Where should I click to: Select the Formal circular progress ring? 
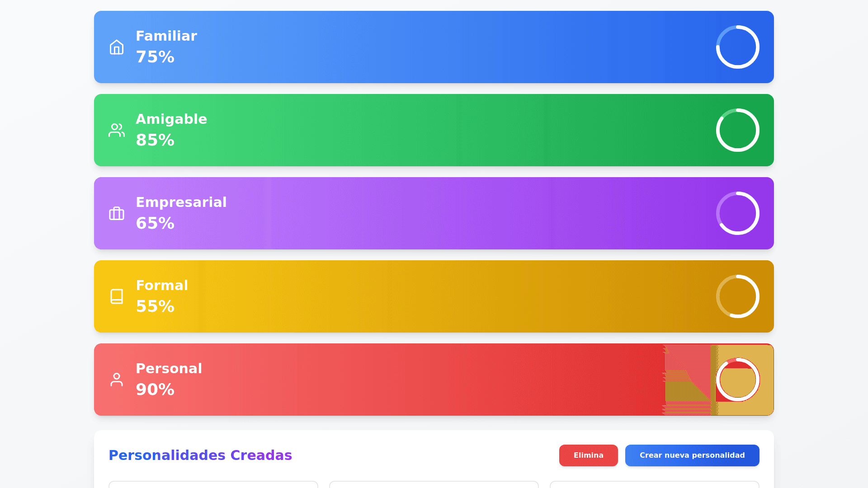coord(737,296)
